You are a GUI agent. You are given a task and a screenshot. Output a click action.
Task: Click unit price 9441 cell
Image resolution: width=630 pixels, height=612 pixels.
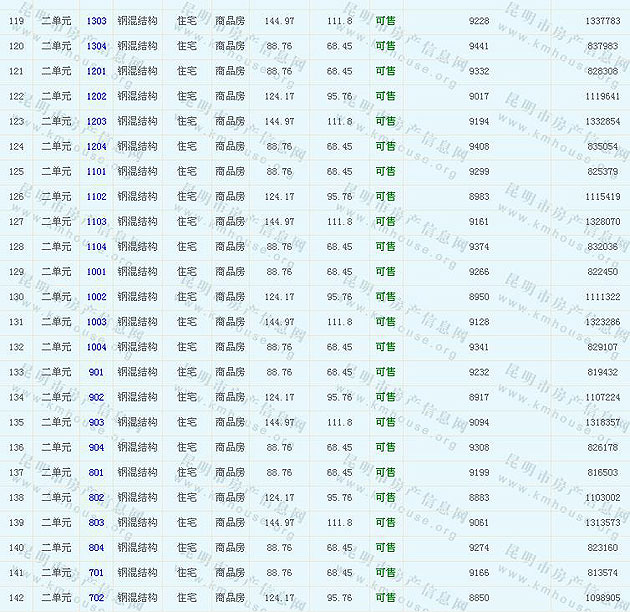click(479, 46)
